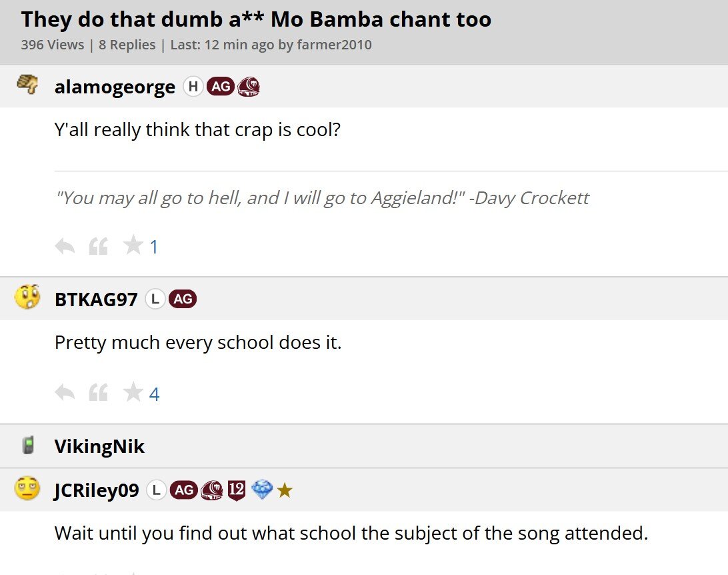Click the helmet badge beside JCRiley09
Image resolution: width=728 pixels, height=575 pixels.
click(x=212, y=490)
